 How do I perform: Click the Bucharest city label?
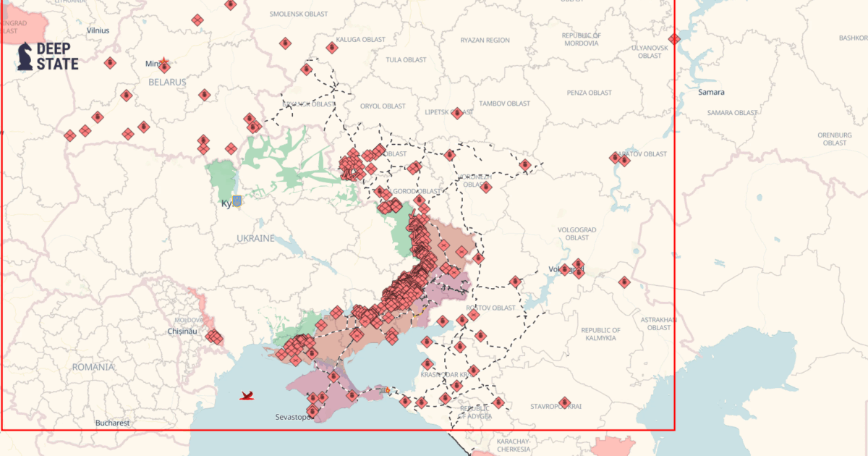click(112, 422)
